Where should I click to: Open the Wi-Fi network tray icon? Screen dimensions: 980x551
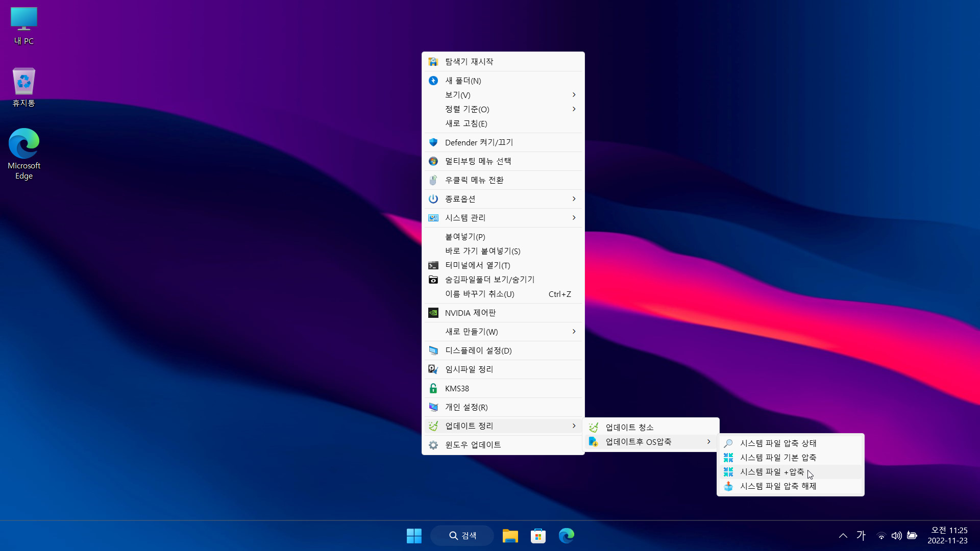881,536
